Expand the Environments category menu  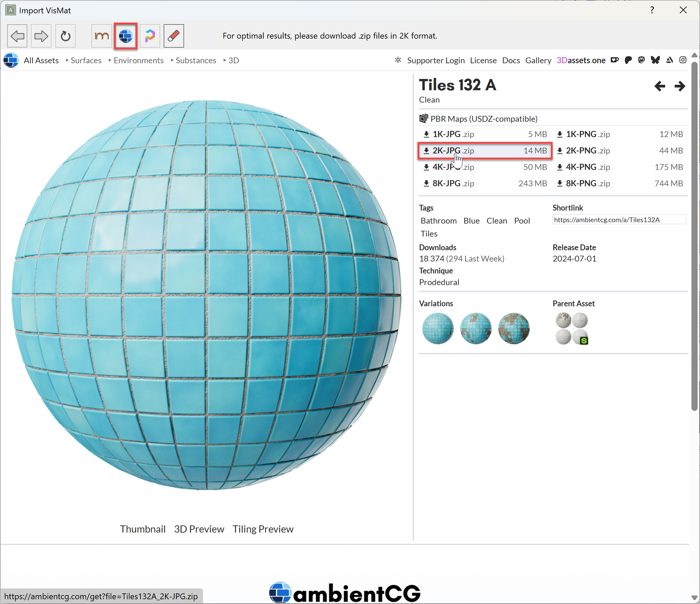point(138,61)
